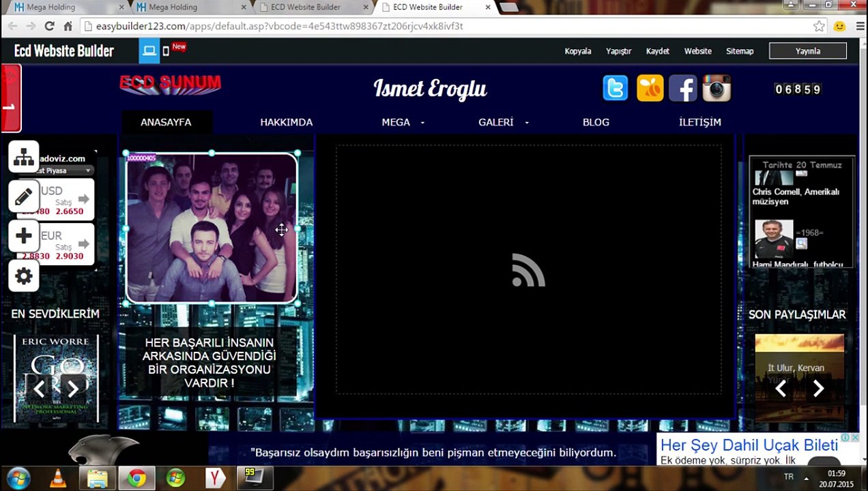This screenshot has width=868, height=491.
Task: Open the İLETİŞİM page
Action: 700,122
